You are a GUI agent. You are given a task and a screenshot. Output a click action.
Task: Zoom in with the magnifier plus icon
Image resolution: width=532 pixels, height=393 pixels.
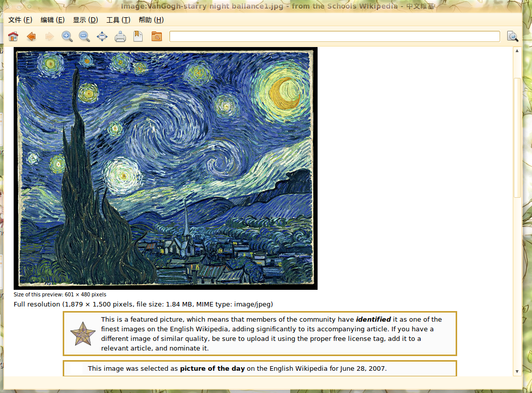click(x=67, y=36)
